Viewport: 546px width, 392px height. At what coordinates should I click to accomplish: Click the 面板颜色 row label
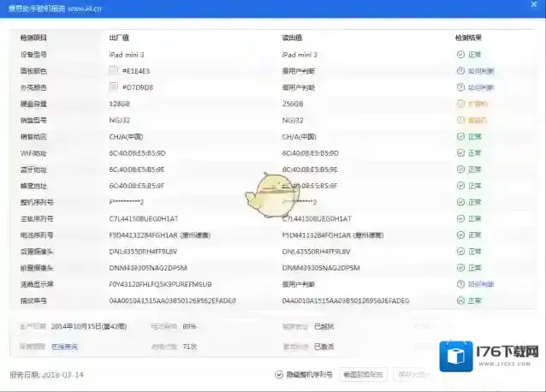click(33, 71)
